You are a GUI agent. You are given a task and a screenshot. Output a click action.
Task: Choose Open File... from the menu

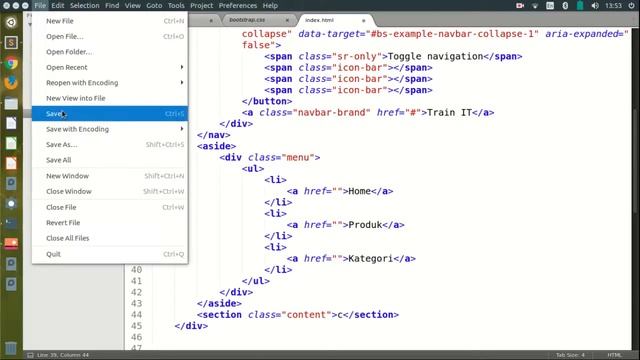(x=110, y=36)
